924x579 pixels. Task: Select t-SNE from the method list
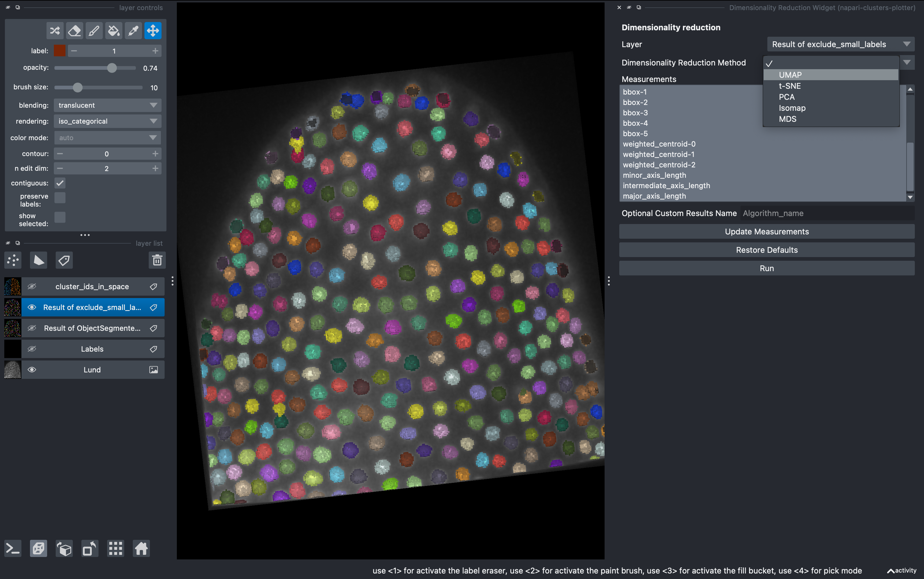click(790, 86)
